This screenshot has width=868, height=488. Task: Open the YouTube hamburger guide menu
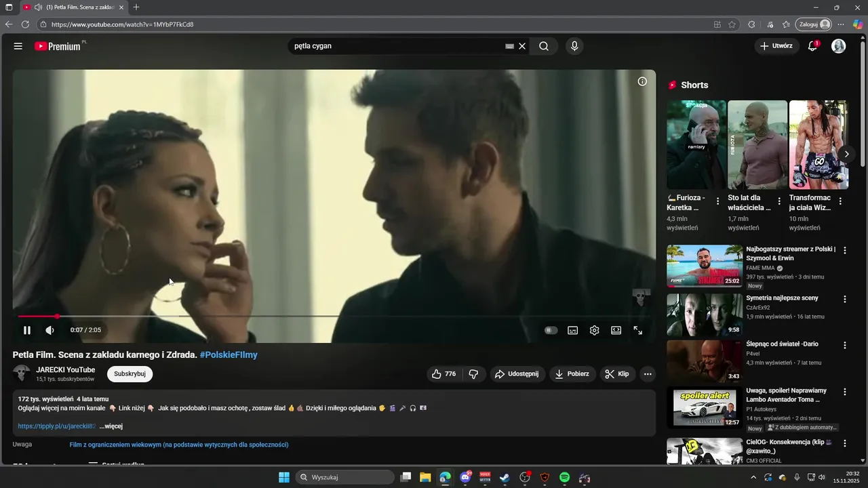(x=18, y=46)
